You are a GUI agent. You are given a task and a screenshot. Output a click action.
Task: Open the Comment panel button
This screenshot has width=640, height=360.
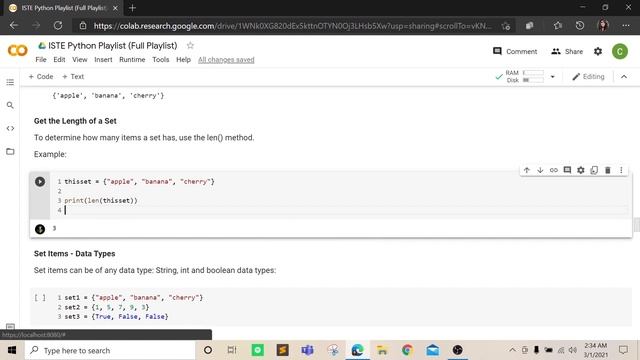tap(515, 51)
